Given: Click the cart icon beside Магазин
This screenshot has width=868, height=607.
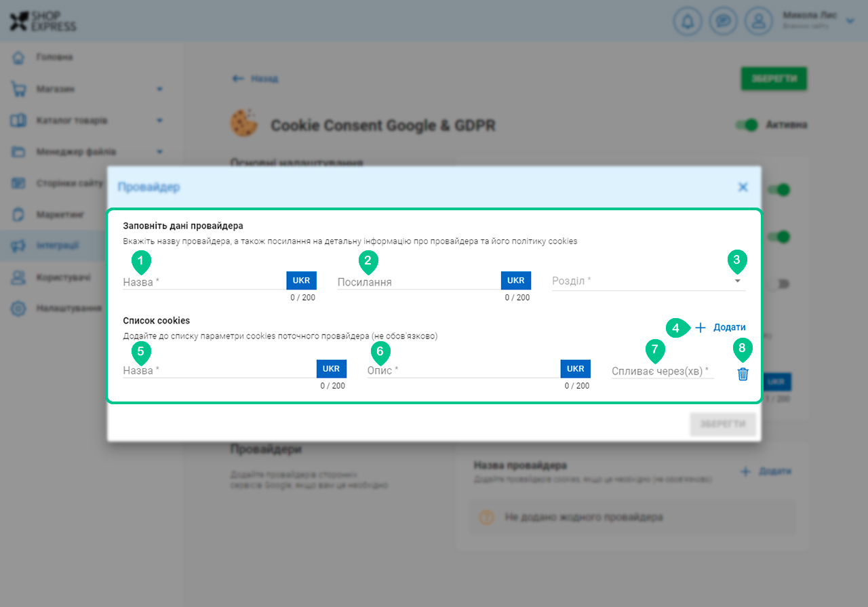Looking at the screenshot, I should pyautogui.click(x=19, y=89).
